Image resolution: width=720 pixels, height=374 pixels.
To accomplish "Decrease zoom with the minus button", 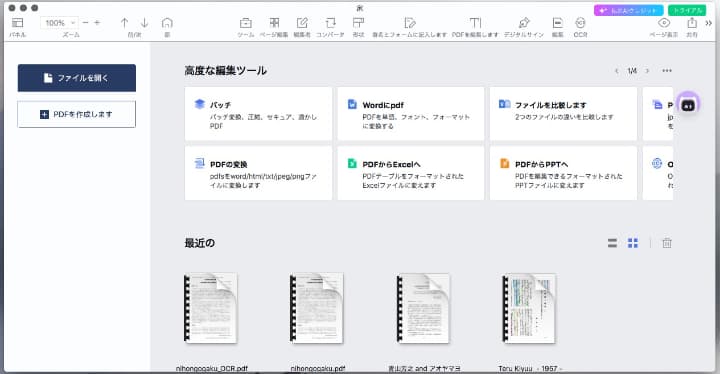I will tap(85, 23).
